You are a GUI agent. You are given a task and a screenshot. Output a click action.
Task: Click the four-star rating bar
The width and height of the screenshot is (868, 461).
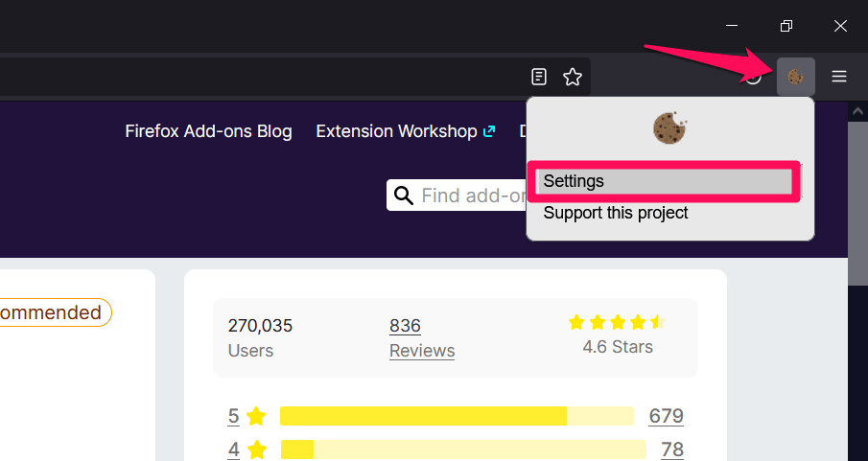(463, 449)
